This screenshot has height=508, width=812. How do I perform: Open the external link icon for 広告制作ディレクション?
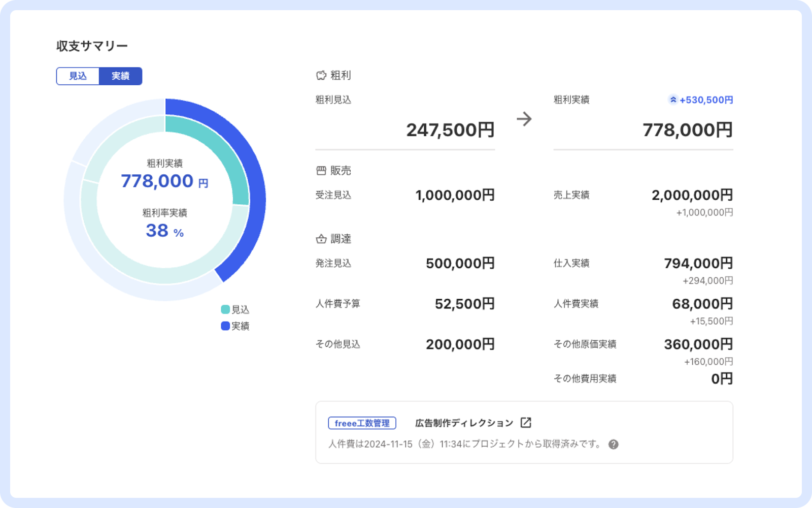click(x=526, y=423)
